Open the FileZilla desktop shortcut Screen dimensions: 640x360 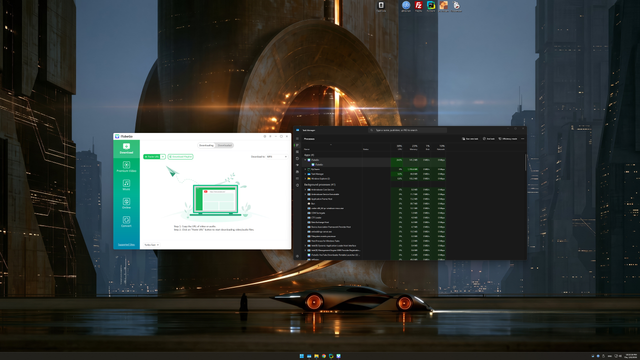coord(418,6)
